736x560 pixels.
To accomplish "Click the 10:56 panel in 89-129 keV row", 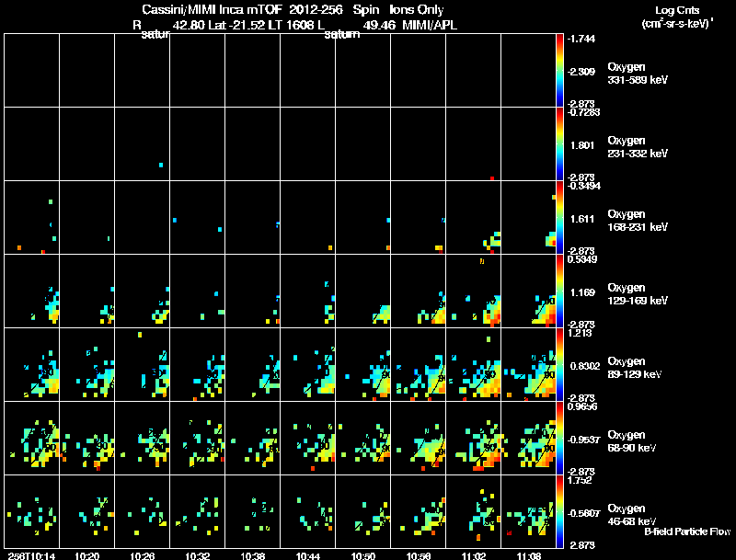I will click(419, 364).
